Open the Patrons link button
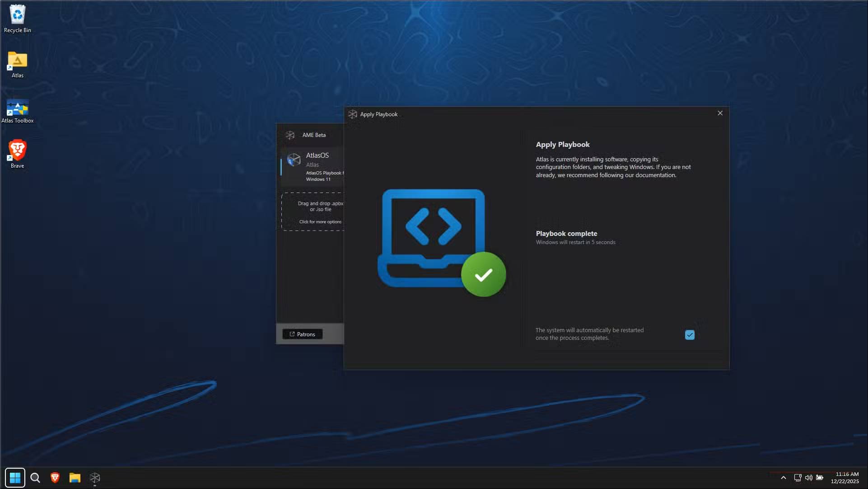The height and width of the screenshot is (489, 868). pyautogui.click(x=302, y=334)
